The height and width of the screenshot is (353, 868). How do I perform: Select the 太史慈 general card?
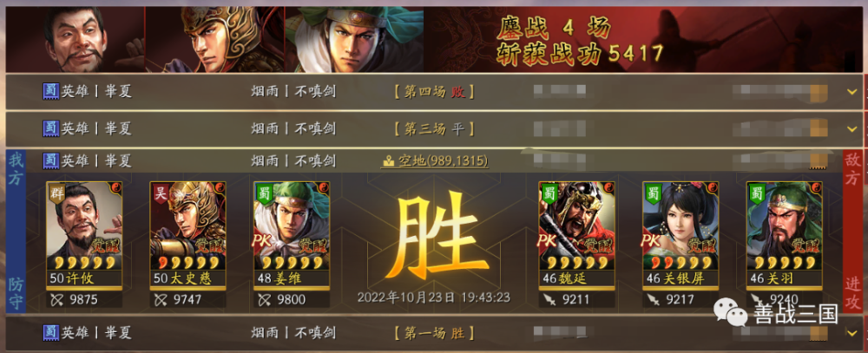187,235
